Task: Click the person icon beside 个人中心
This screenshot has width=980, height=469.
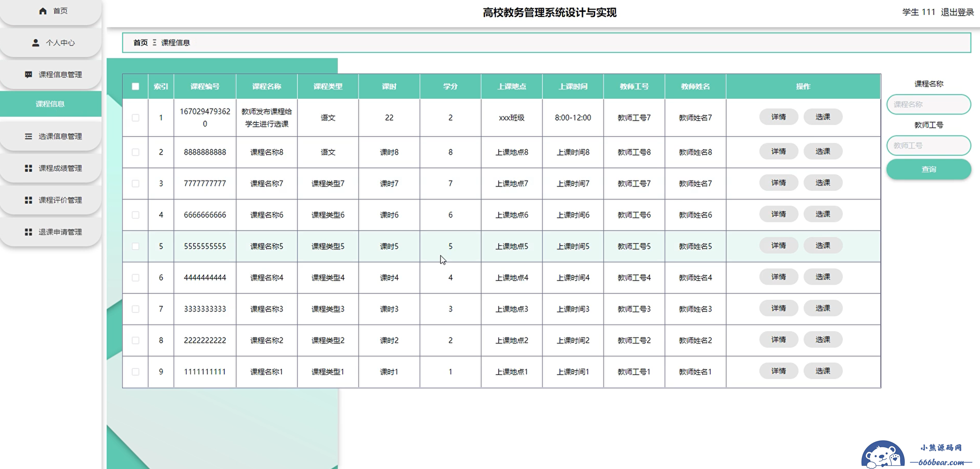Action: (x=35, y=43)
